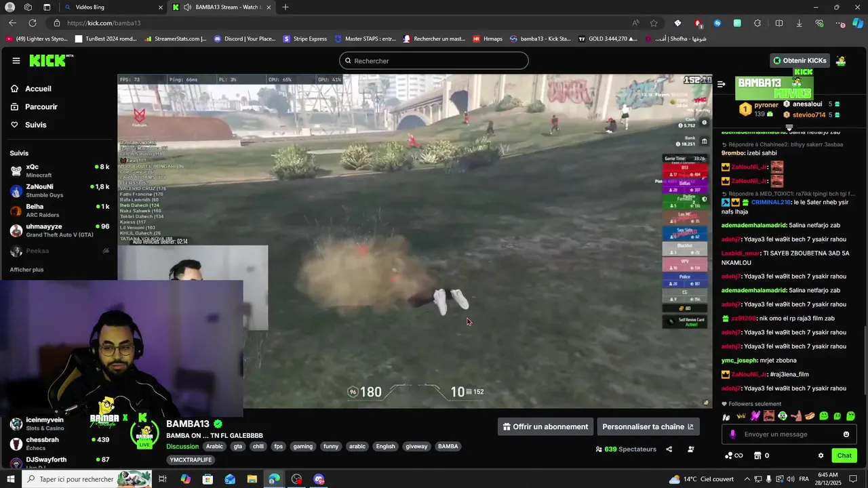Open chat settings gear icon
The image size is (868, 488).
[821, 455]
